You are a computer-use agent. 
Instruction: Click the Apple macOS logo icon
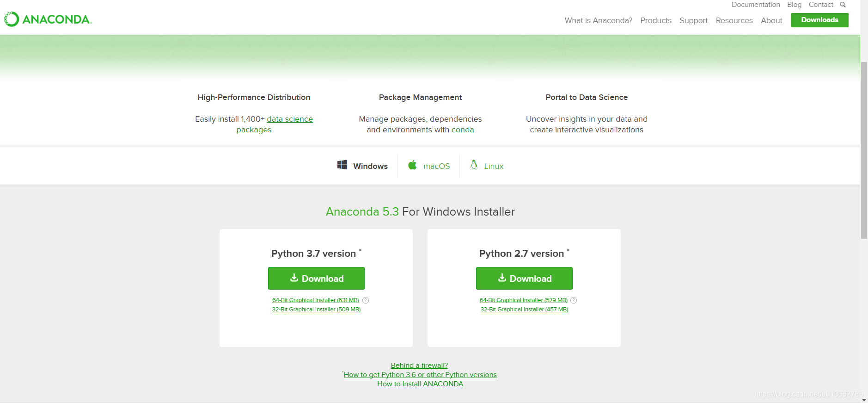tap(412, 165)
